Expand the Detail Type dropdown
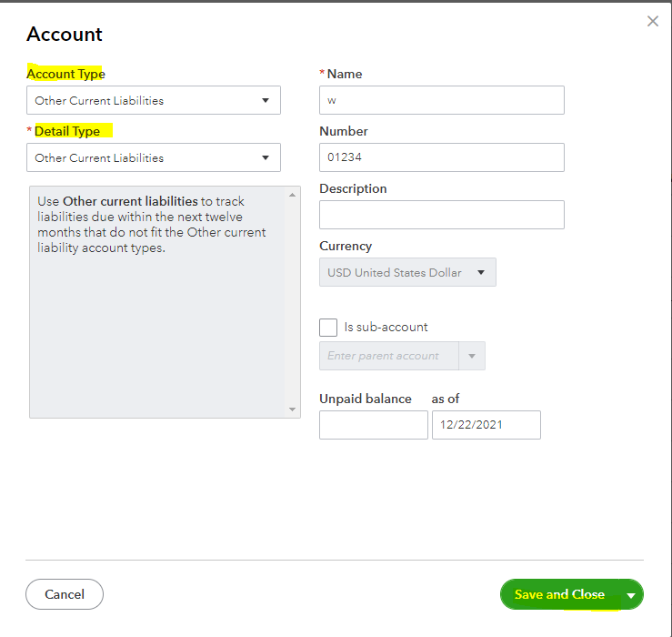 (154, 157)
